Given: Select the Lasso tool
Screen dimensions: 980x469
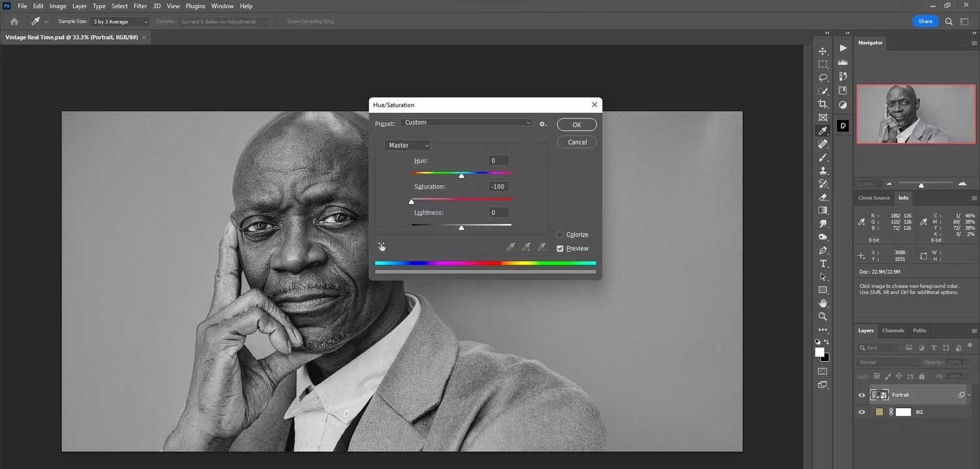Looking at the screenshot, I should [x=823, y=78].
